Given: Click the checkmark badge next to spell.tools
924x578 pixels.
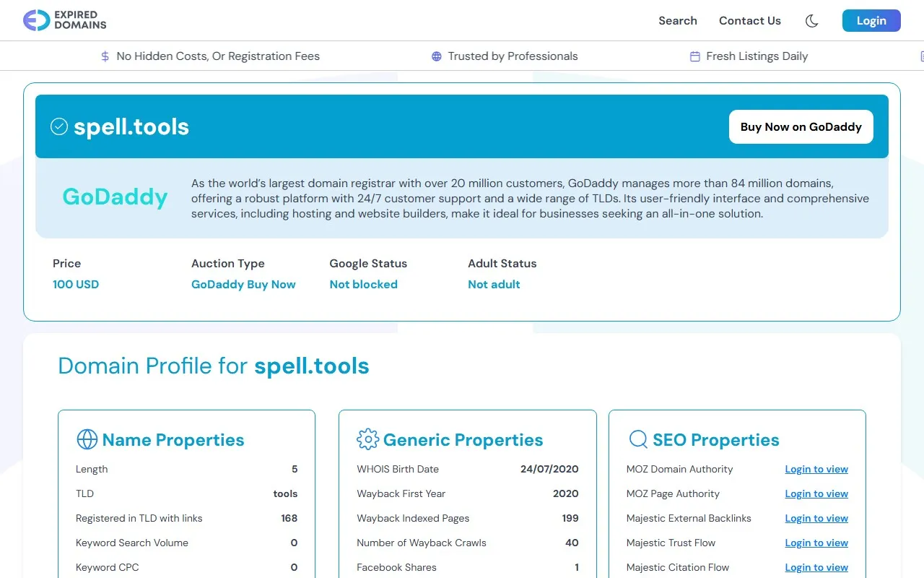Looking at the screenshot, I should (x=58, y=126).
